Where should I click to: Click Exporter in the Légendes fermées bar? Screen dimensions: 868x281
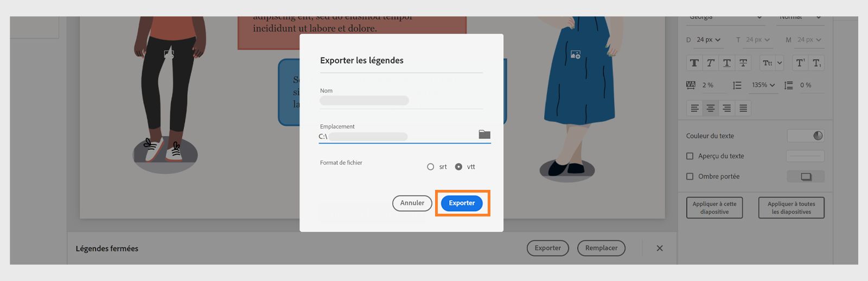[548, 248]
